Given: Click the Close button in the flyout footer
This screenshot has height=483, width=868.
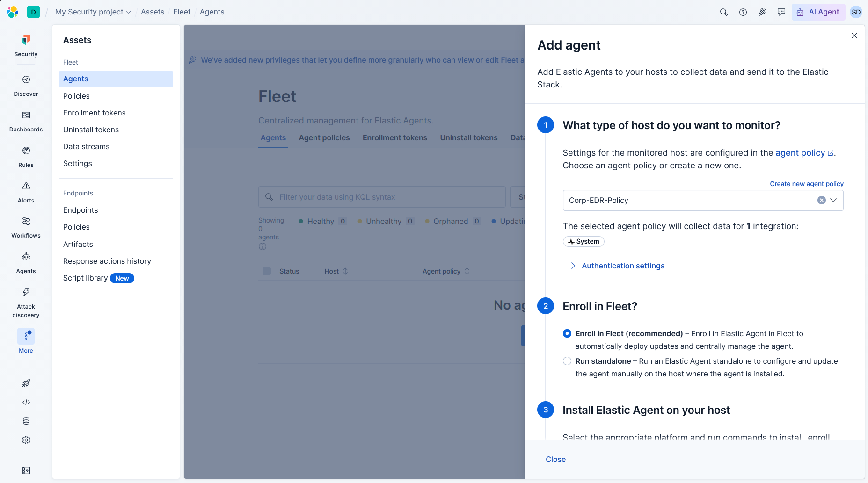Looking at the screenshot, I should click(555, 459).
